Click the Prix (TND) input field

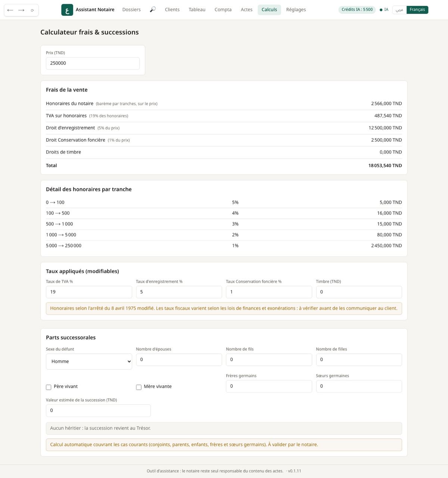[93, 63]
